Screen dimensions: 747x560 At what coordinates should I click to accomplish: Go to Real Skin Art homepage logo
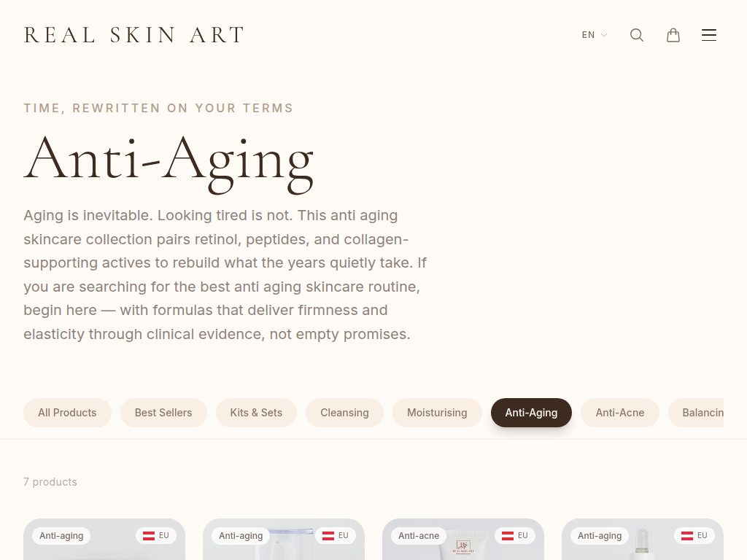pos(134,35)
